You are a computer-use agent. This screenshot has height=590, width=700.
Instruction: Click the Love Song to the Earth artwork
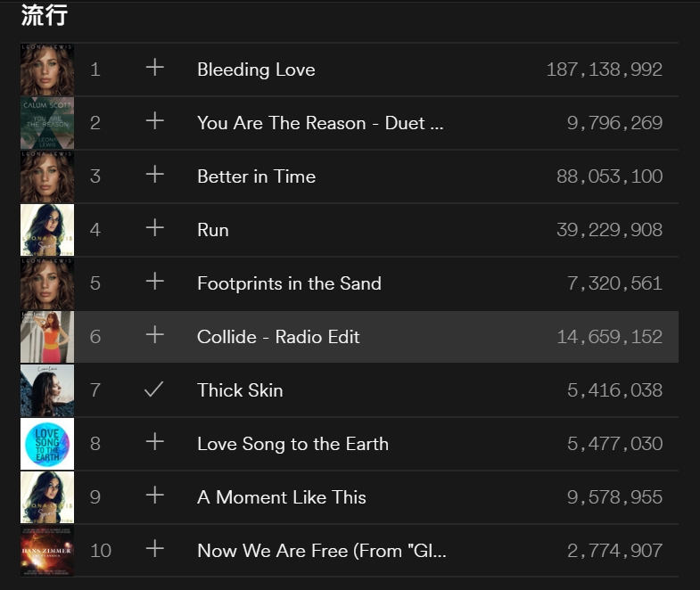tap(47, 444)
